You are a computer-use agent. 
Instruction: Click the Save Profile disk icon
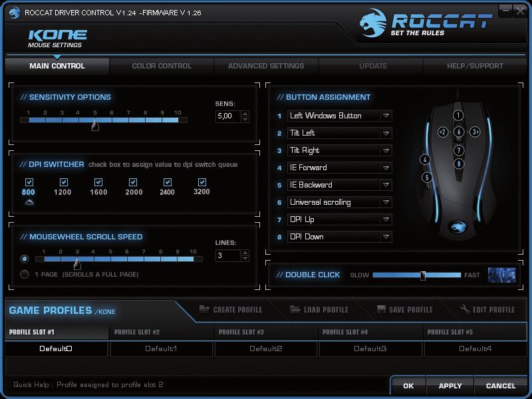tap(381, 309)
